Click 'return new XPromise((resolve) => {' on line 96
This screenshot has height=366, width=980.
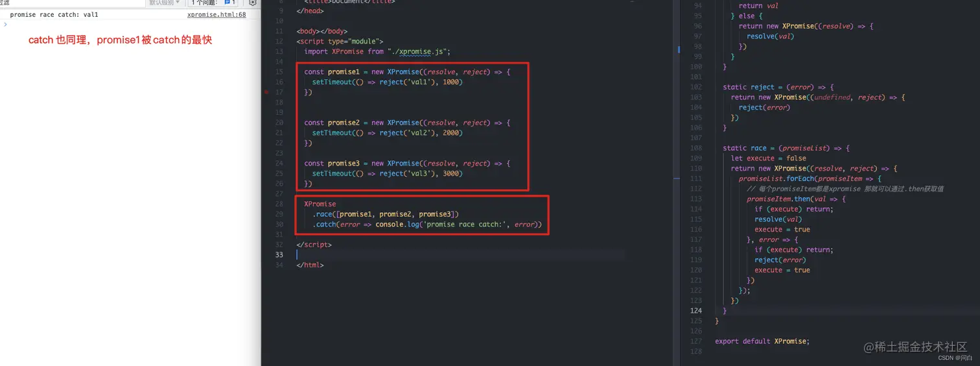click(806, 27)
